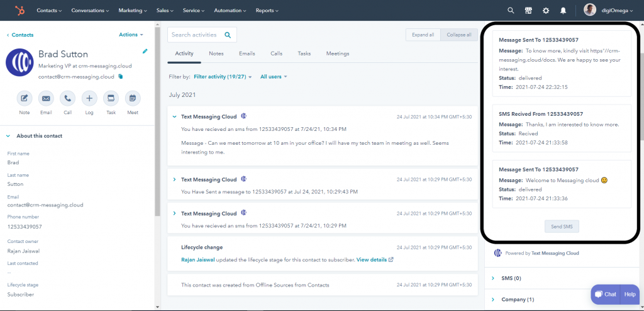Click the Text Messaging Cloud logo in footer
This screenshot has height=311, width=644.
coord(498,253)
